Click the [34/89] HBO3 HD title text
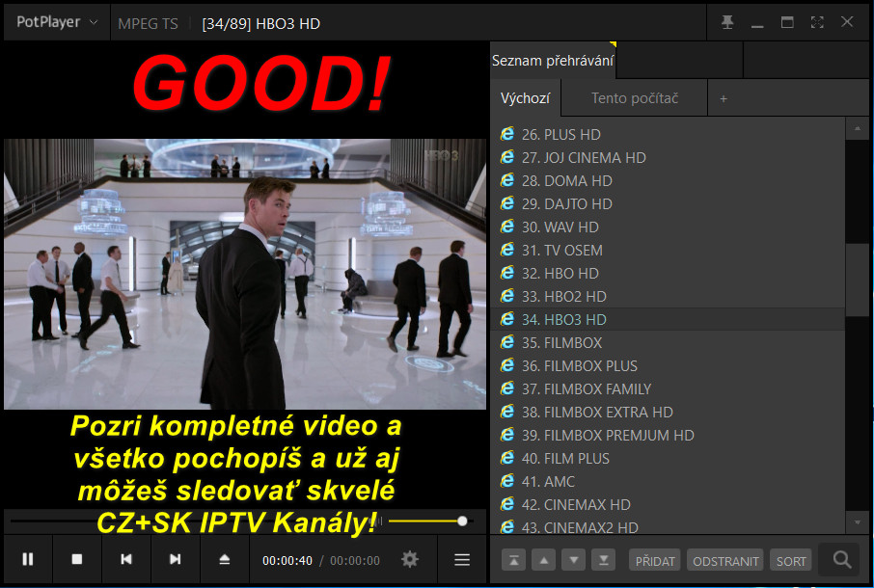This screenshot has height=588, width=874. coord(260,23)
